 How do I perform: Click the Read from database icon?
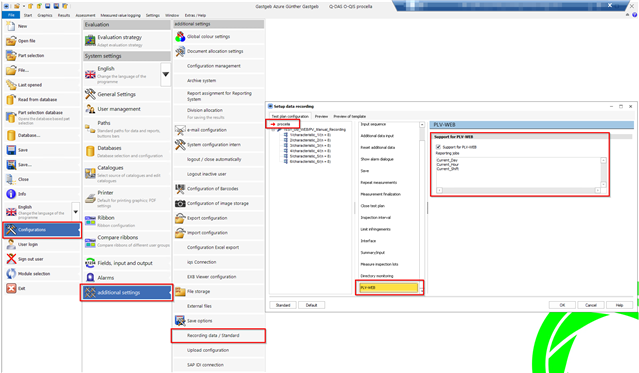point(11,99)
